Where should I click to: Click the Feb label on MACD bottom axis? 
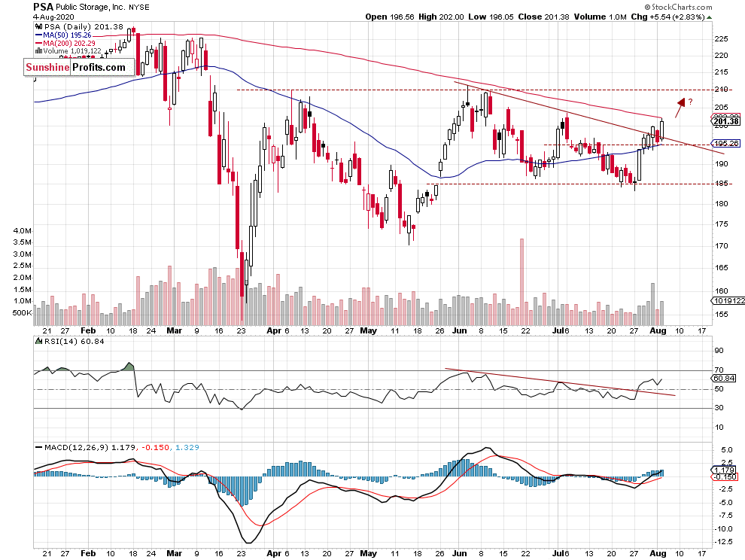[x=88, y=553]
